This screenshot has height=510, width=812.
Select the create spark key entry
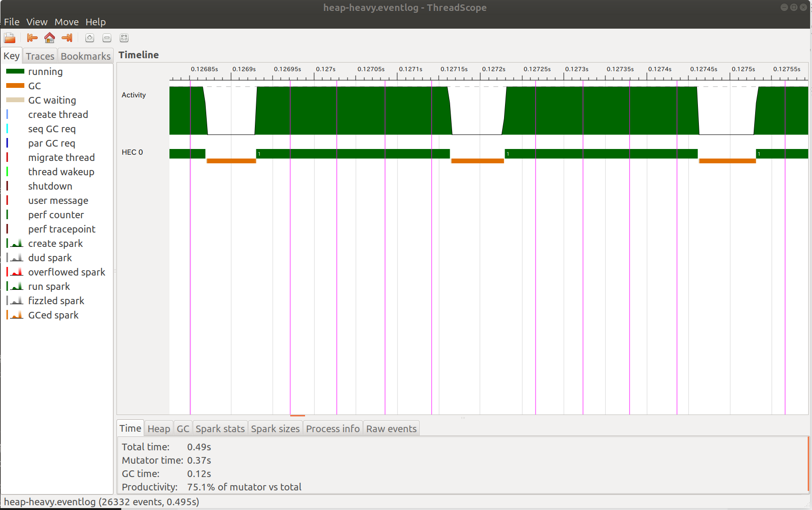point(55,243)
